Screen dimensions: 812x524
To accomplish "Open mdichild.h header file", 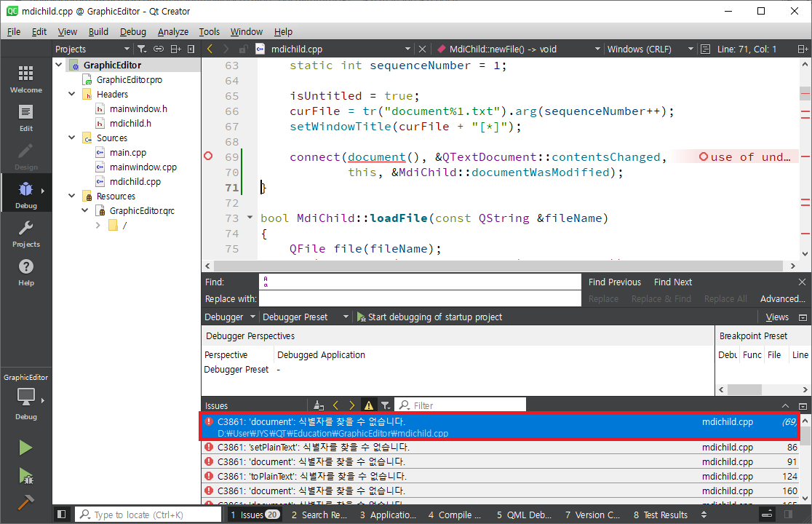I will (x=130, y=123).
